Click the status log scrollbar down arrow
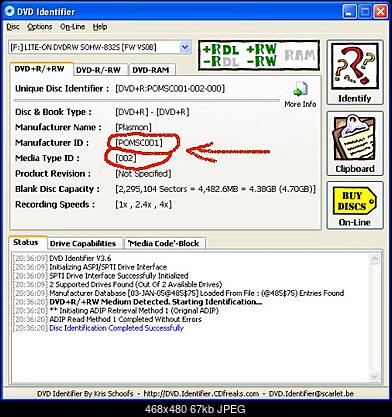The width and height of the screenshot is (392, 417). [374, 377]
